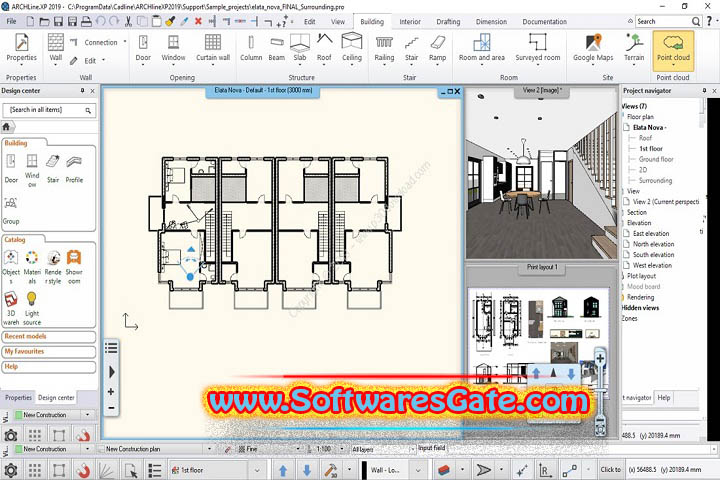Select the Ceiling tool

[352, 48]
